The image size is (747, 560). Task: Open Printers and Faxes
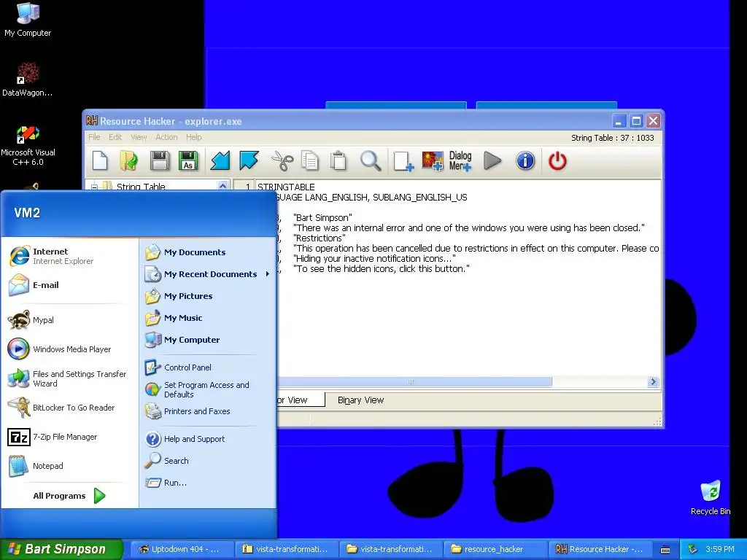pyautogui.click(x=208, y=411)
